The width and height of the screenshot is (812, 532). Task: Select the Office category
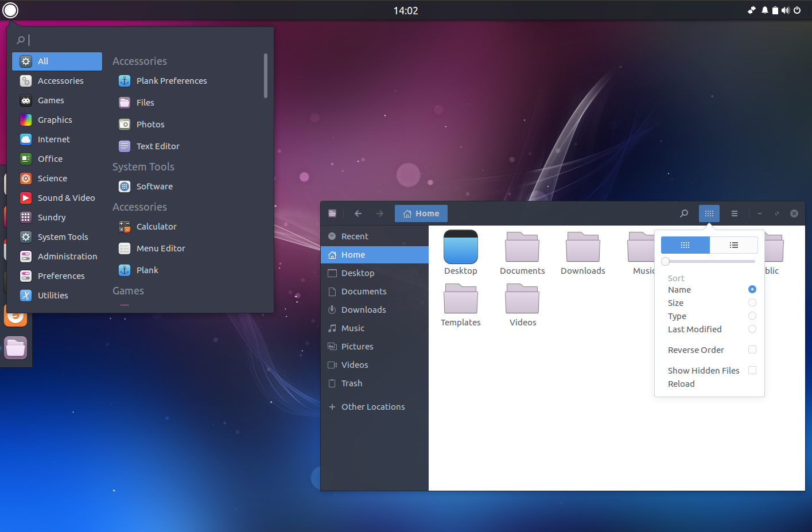(57, 159)
